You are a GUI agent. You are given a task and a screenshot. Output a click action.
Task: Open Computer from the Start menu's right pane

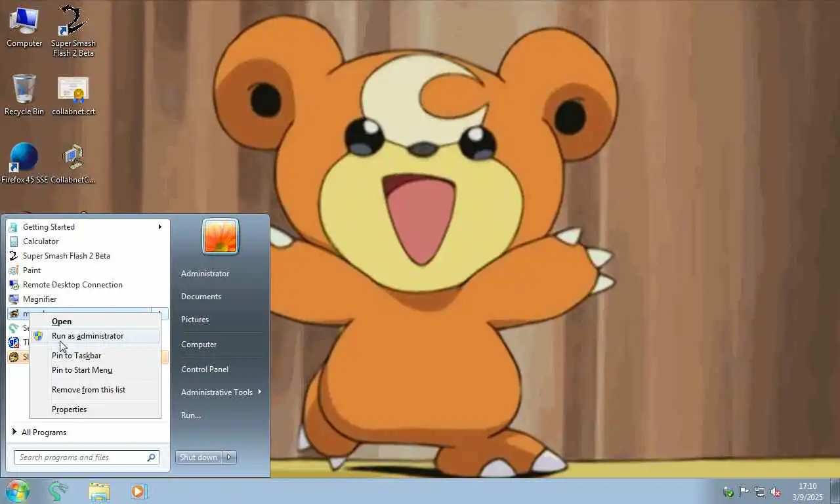point(199,345)
